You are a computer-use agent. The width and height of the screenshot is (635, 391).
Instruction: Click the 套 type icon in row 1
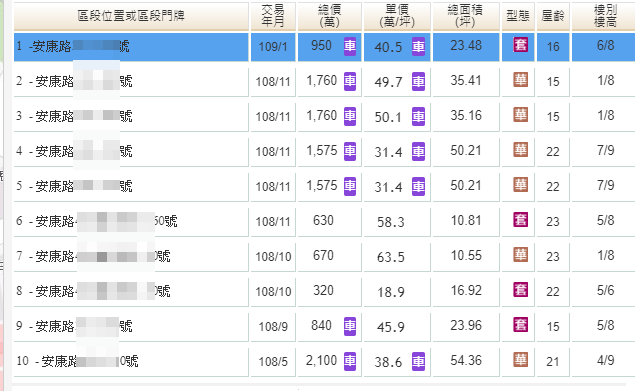(520, 45)
